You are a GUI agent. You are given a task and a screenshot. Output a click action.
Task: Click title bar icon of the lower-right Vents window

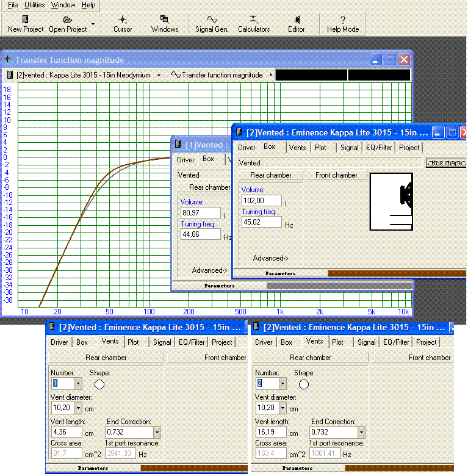(x=256, y=326)
